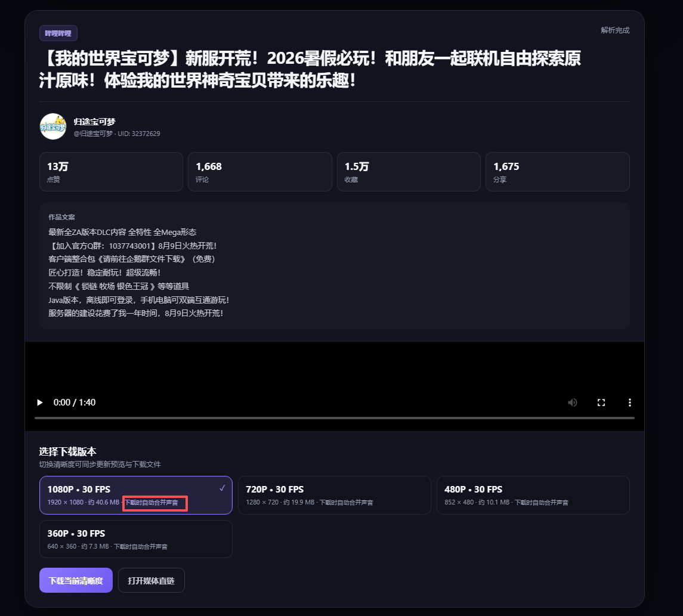Viewport: 683px width, 616px height.
Task: Click the line 匠心打造！稳定耐玩！超级流畅！
Action: [x=104, y=273]
